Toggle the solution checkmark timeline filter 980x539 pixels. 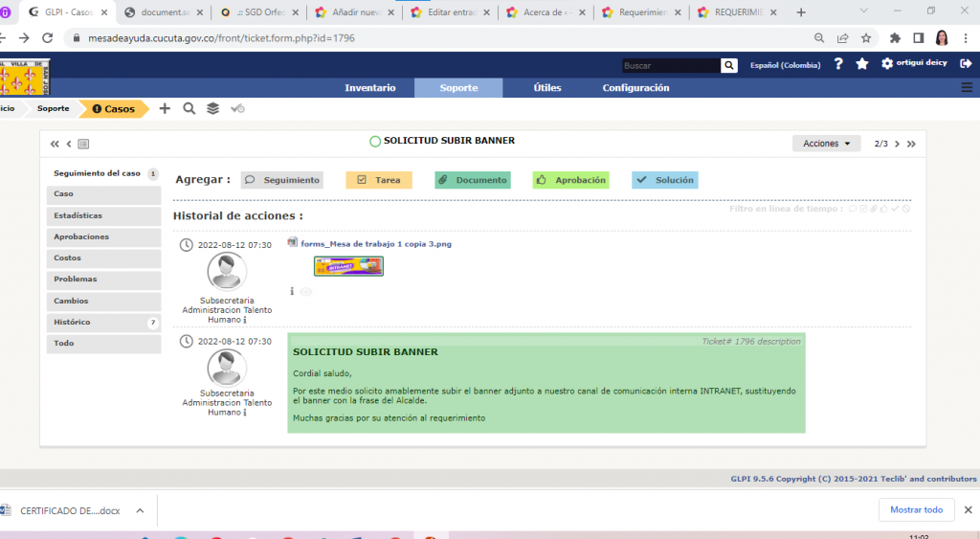[x=895, y=209]
